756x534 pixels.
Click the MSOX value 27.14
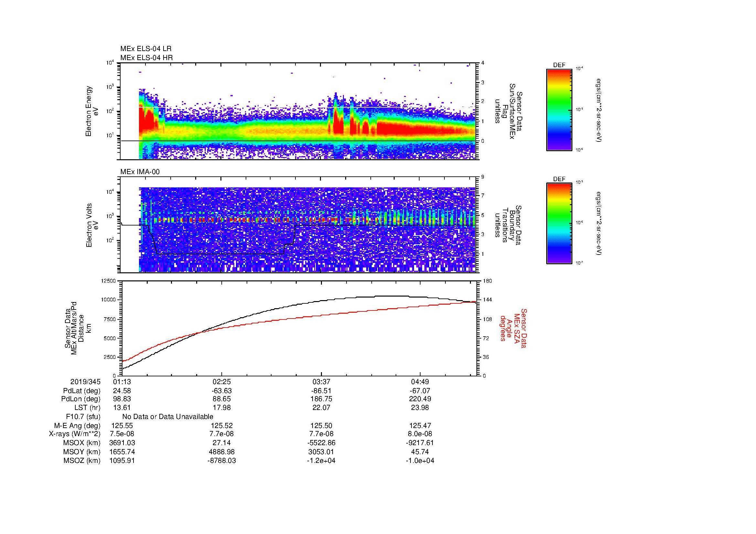coord(222,443)
